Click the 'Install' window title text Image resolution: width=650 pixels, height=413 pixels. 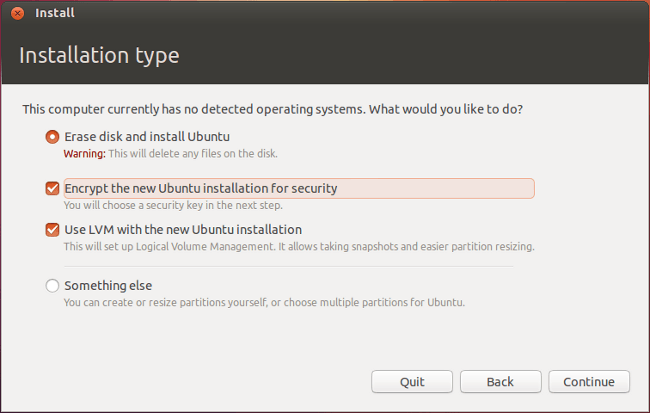pos(55,14)
